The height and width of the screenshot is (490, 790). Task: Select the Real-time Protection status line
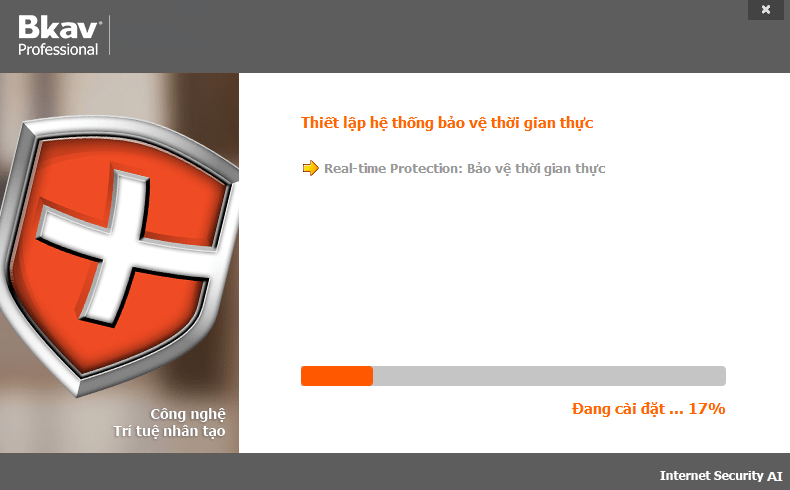pyautogui.click(x=464, y=169)
